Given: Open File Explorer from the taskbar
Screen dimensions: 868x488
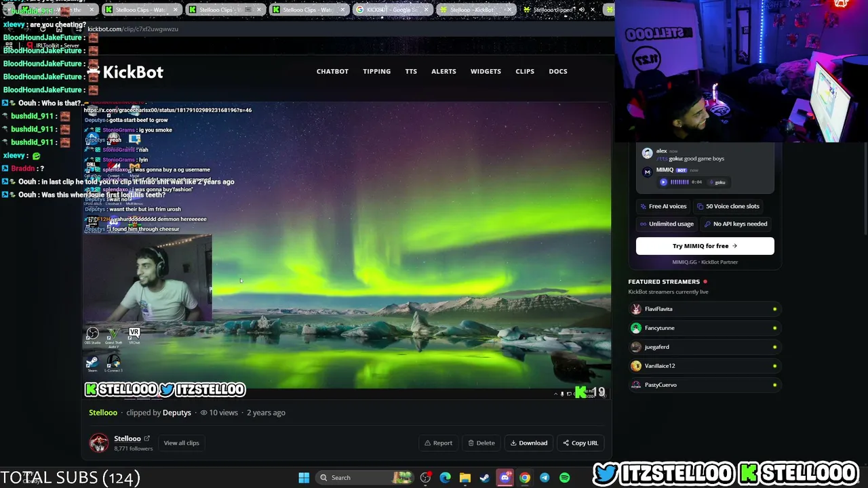Looking at the screenshot, I should point(465,478).
